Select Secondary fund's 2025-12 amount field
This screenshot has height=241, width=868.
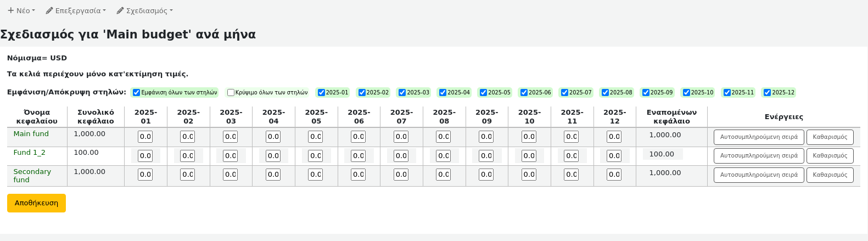614,175
